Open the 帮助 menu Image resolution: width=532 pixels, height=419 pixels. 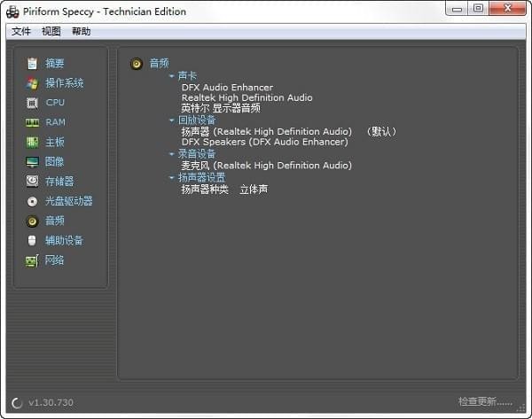[x=82, y=32]
